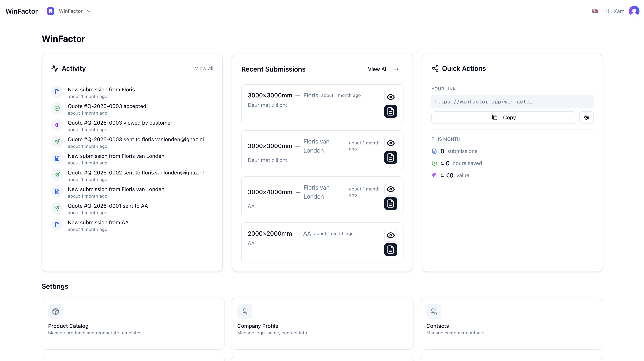Click the document icon on the 3000×4000mm submission
Image resolution: width=644 pixels, height=361 pixels.
click(x=390, y=203)
